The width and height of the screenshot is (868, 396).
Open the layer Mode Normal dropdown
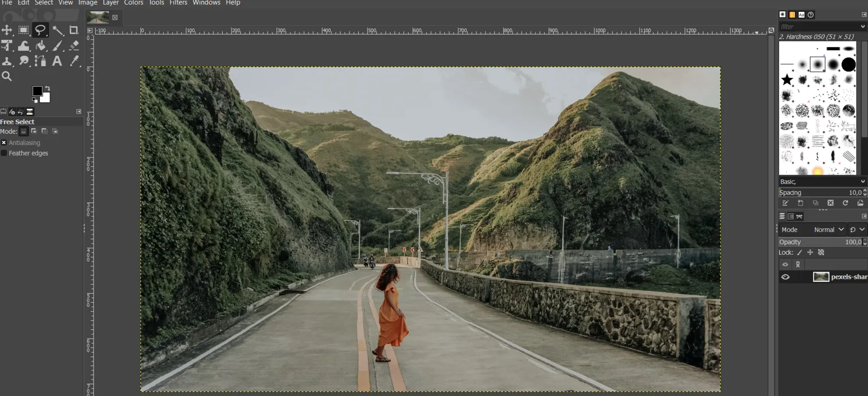[828, 230]
